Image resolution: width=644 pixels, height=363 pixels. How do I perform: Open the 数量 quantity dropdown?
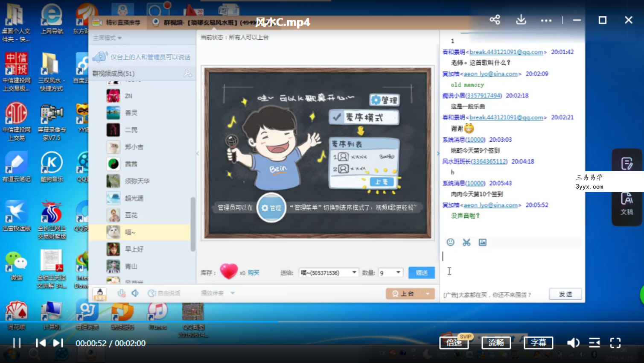[x=390, y=272]
